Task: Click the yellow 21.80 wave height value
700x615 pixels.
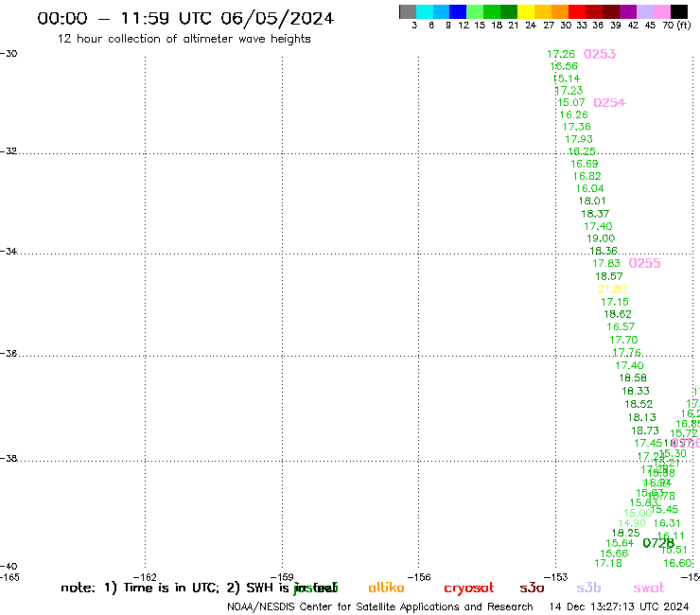Action: (612, 289)
